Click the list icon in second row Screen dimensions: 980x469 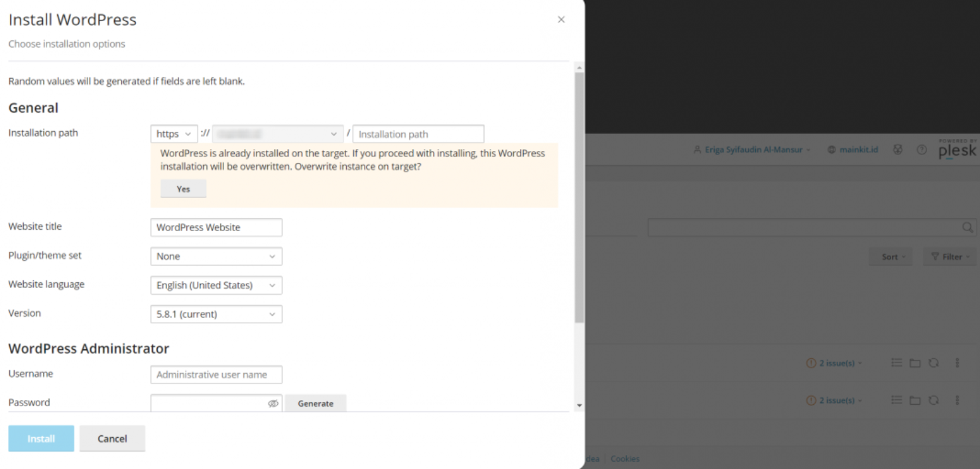pyautogui.click(x=896, y=400)
